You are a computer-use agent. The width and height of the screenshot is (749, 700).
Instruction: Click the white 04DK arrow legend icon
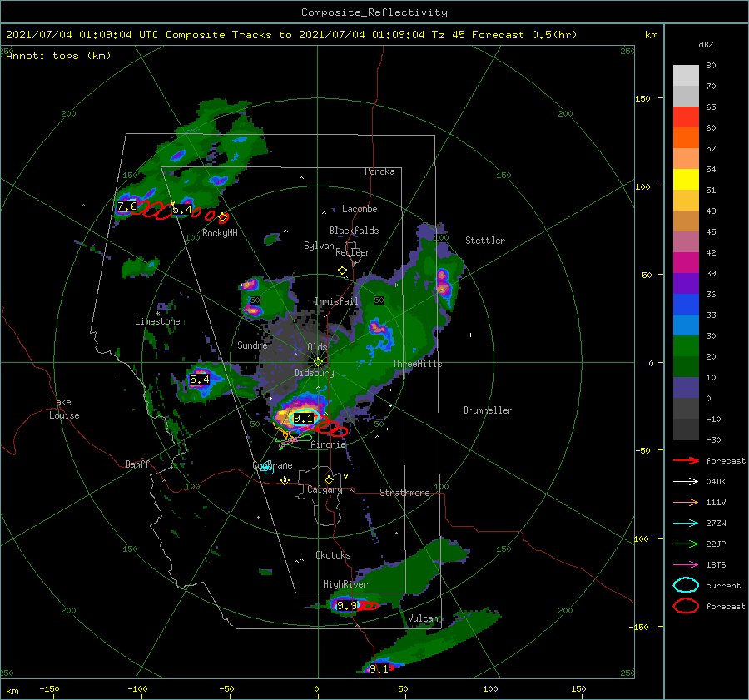point(686,481)
